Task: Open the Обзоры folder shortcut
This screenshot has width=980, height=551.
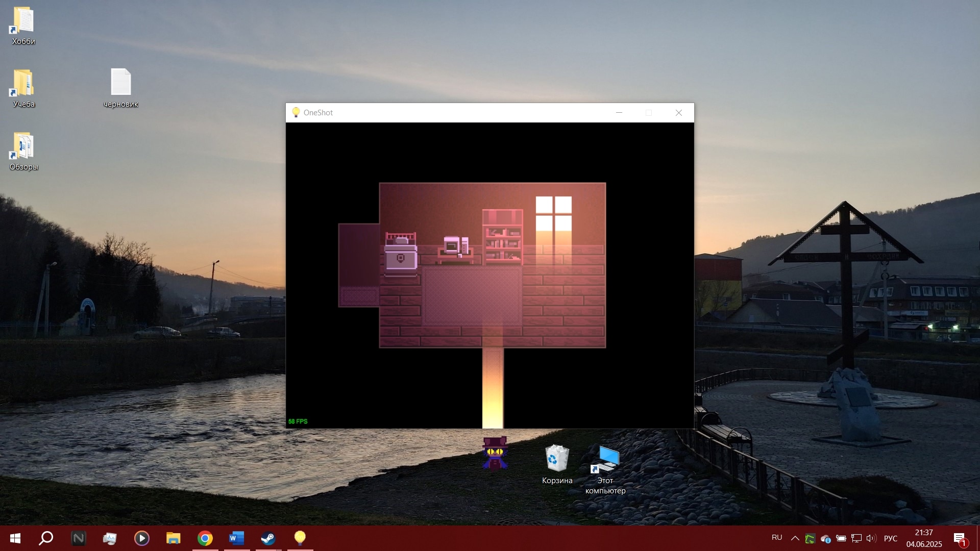Action: tap(23, 152)
